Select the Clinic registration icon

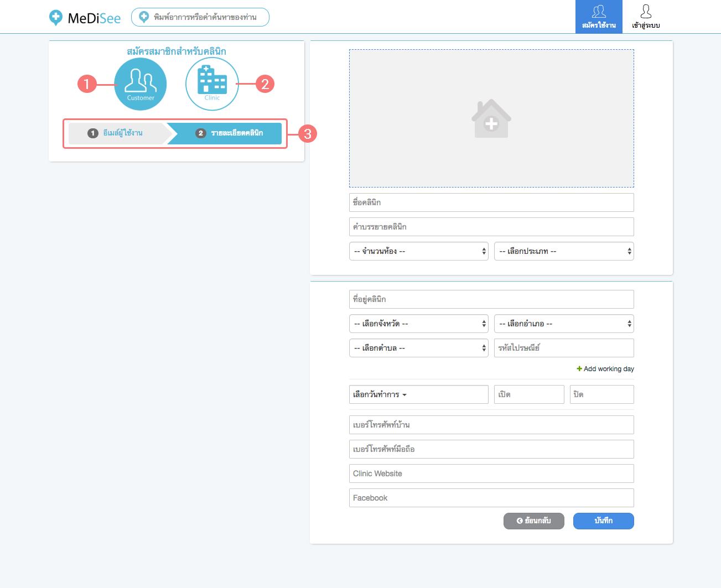point(212,84)
